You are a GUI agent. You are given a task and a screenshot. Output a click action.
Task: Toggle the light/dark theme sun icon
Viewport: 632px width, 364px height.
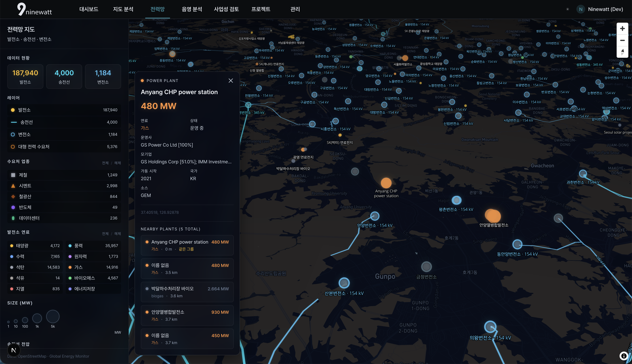[x=567, y=9]
